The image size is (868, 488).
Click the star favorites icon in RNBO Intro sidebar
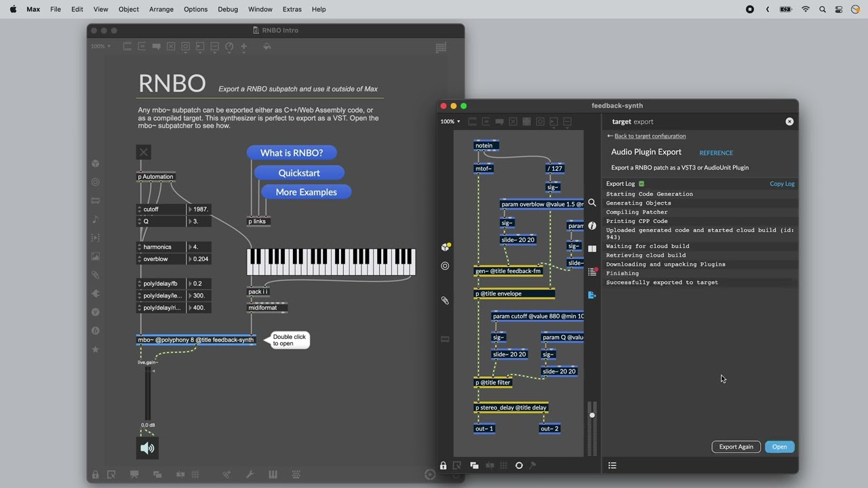[x=96, y=350]
